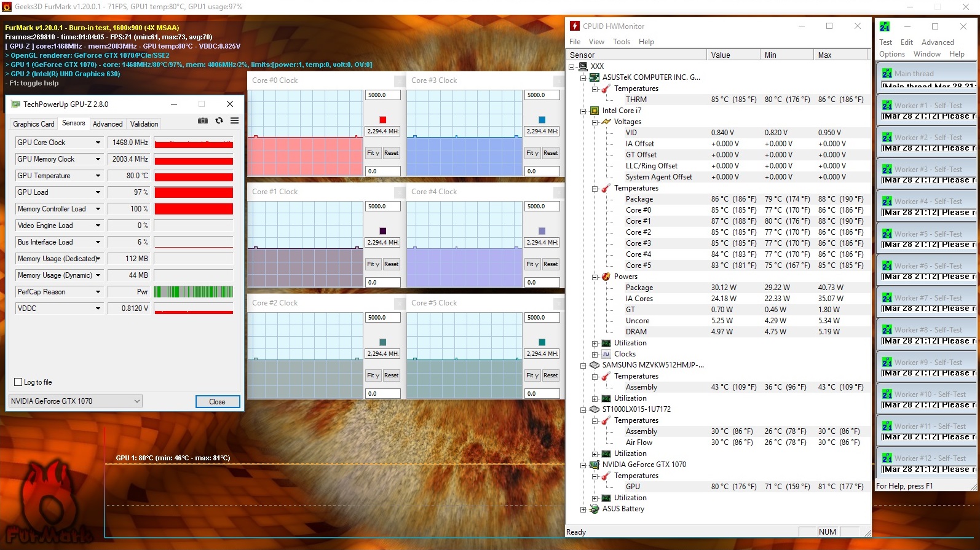
Task: Click Reset on the Core #0 Clock graph
Action: tap(391, 153)
